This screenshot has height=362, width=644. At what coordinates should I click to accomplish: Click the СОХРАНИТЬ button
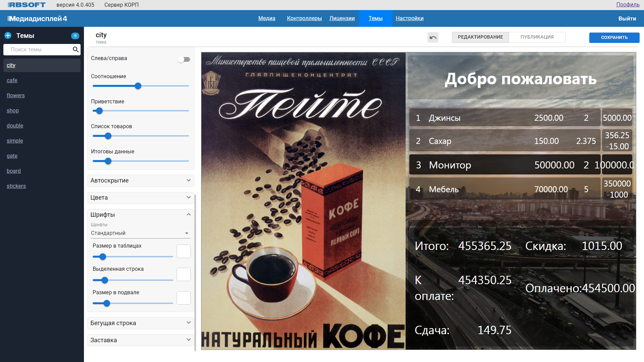[x=614, y=38]
